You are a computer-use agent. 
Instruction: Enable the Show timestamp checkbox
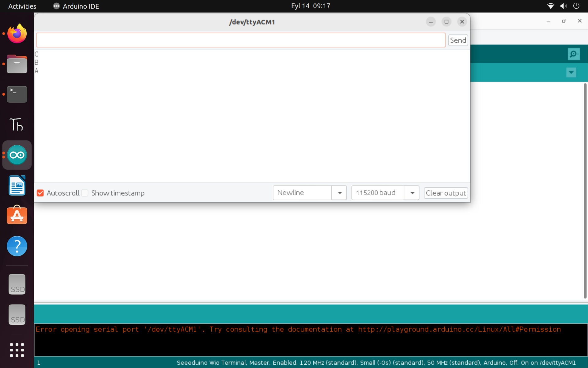(x=85, y=193)
